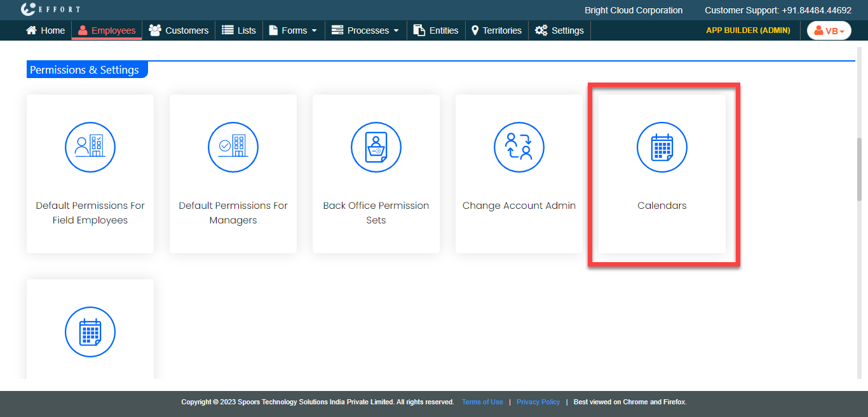Click the Change Account Admin icon
This screenshot has width=868, height=417.
point(519,147)
